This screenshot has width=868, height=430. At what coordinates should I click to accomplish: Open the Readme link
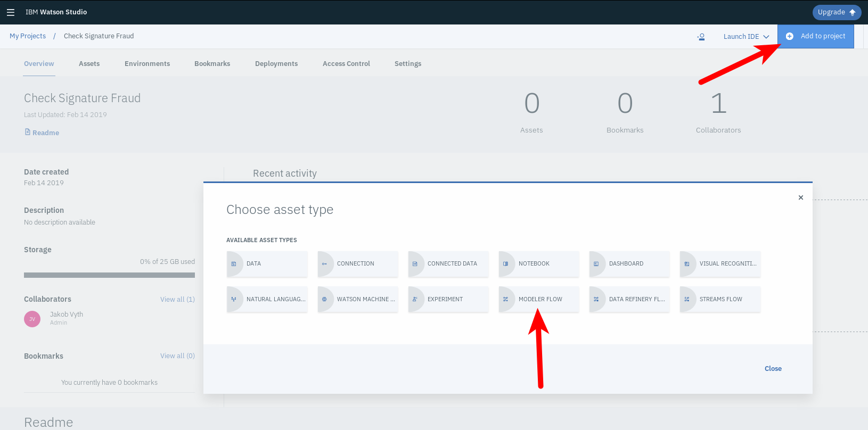[46, 133]
